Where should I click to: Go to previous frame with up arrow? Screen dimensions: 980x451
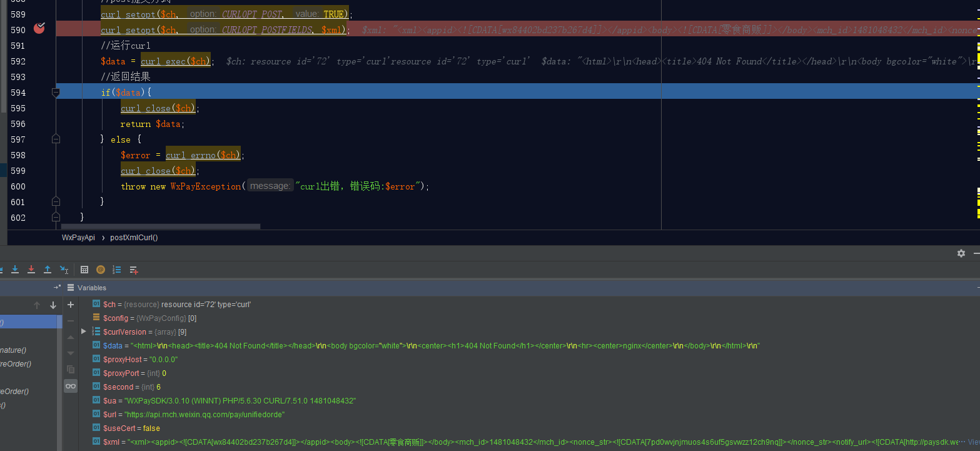tap(37, 305)
